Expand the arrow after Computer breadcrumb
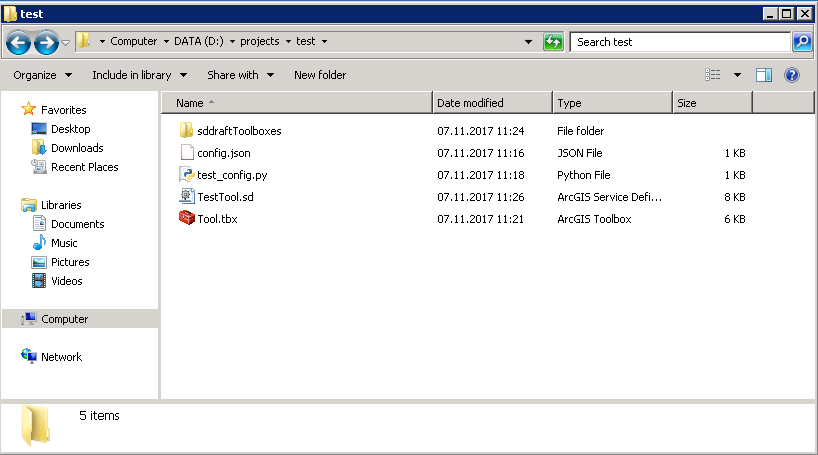Screen dimensions: 818x455 tap(166, 41)
